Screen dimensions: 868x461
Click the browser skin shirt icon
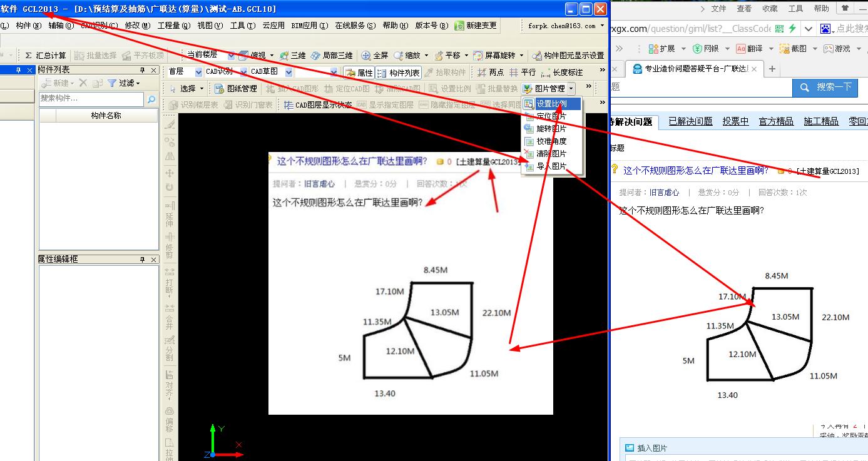[x=845, y=9]
